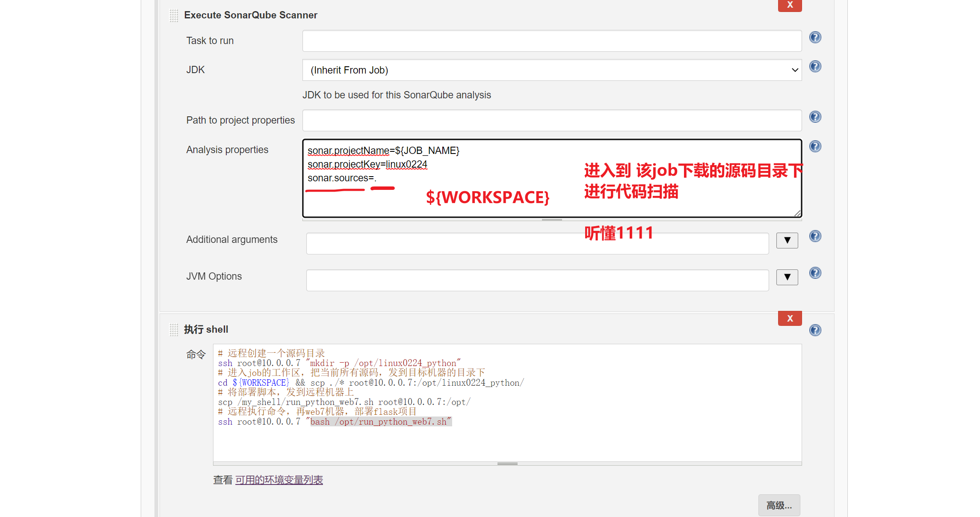Expand the JVM Options field arrow

coord(787,277)
